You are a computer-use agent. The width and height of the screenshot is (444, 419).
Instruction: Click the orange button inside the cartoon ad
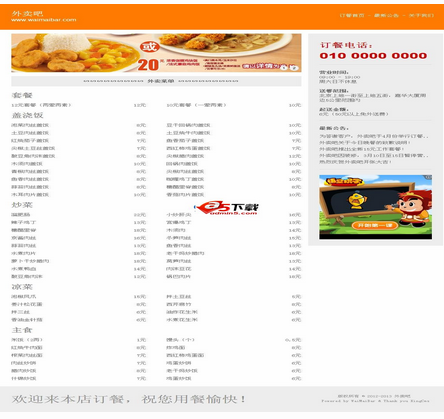tap(375, 226)
